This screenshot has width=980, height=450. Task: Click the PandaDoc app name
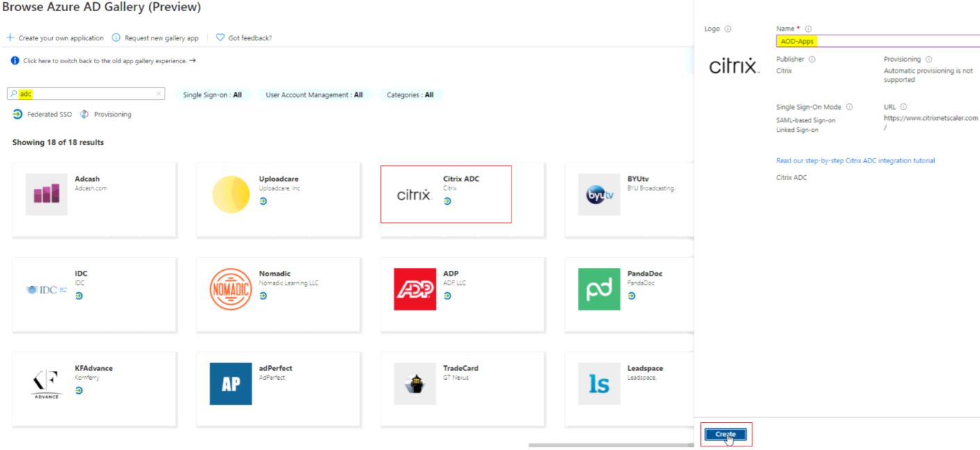[x=645, y=274]
